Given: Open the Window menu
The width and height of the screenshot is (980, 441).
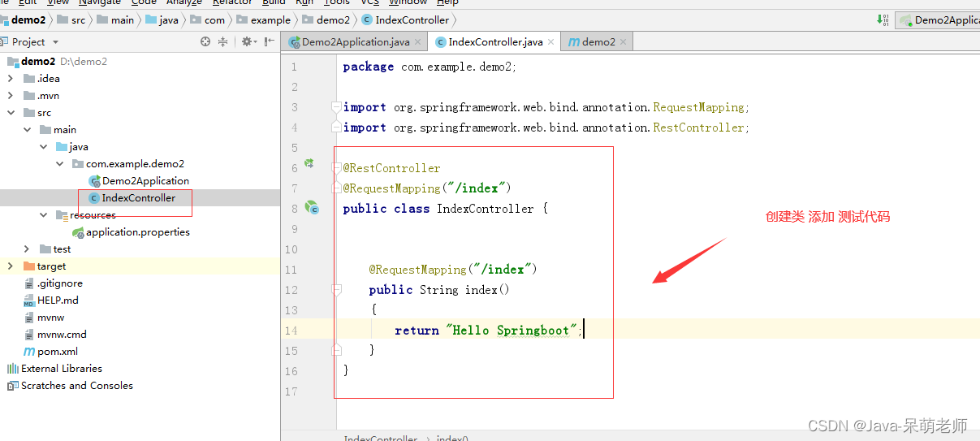Looking at the screenshot, I should [x=408, y=2].
